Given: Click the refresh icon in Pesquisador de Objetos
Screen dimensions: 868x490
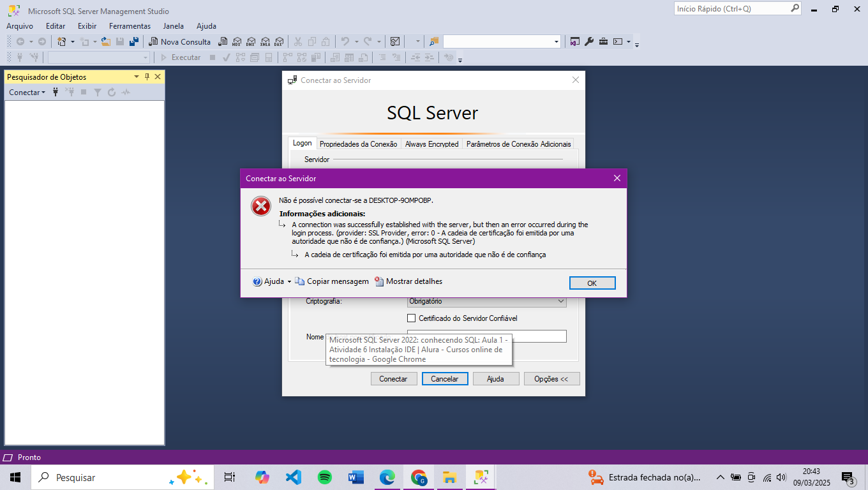Looking at the screenshot, I should [x=112, y=92].
